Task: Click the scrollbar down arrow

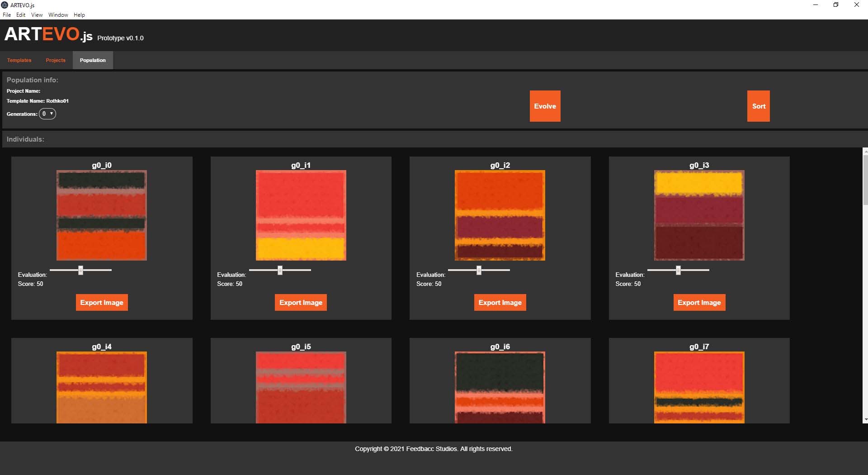Action: 865,420
